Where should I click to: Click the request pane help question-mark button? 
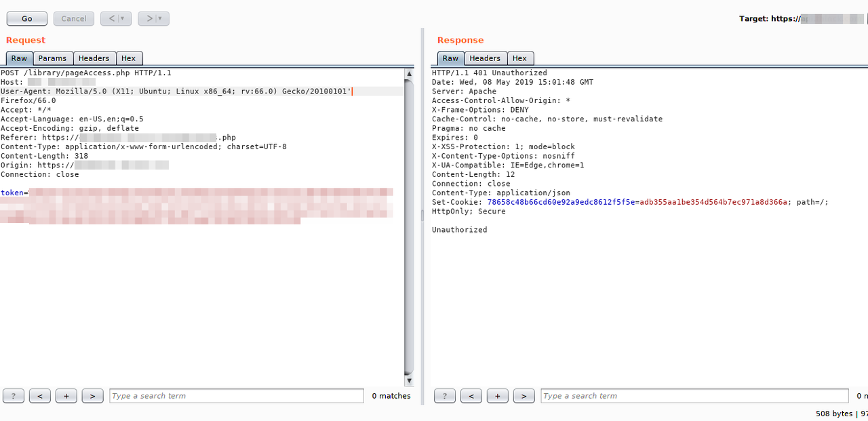pos(14,396)
